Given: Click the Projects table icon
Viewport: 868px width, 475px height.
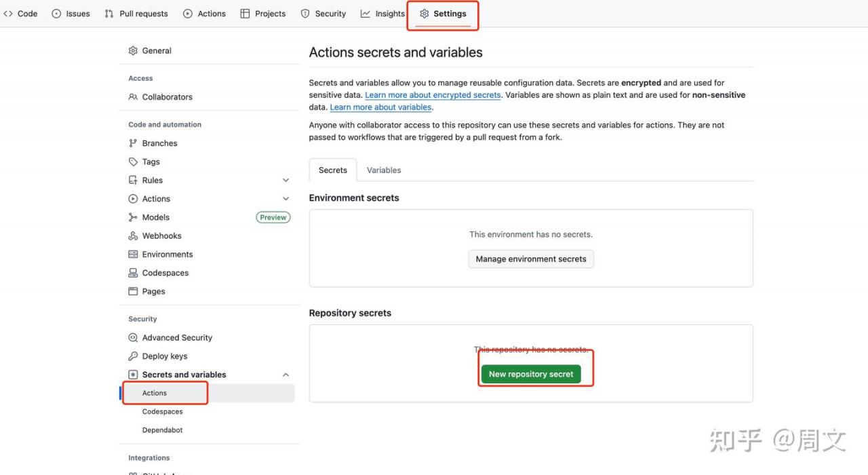Looking at the screenshot, I should coord(245,14).
